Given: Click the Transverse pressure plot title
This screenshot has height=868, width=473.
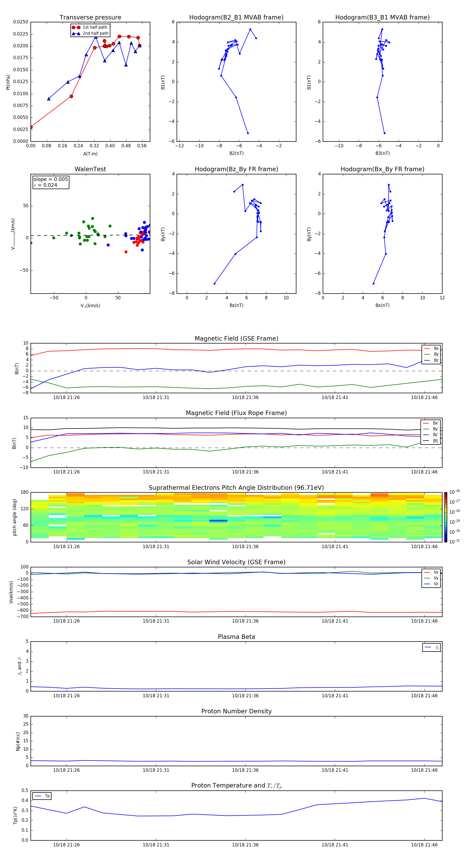Looking at the screenshot, I should [90, 18].
